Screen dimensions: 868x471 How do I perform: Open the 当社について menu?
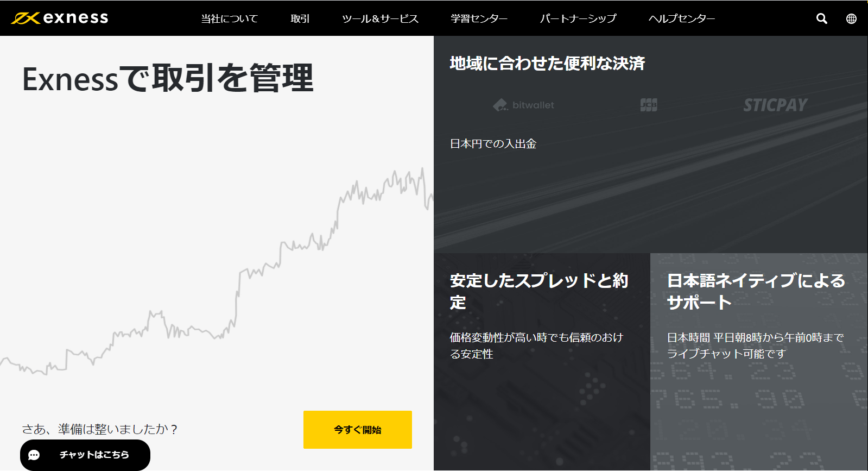click(x=229, y=18)
